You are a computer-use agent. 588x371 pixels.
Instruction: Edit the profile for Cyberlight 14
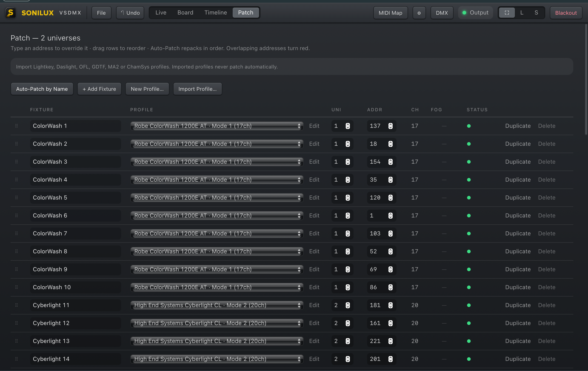click(x=314, y=359)
